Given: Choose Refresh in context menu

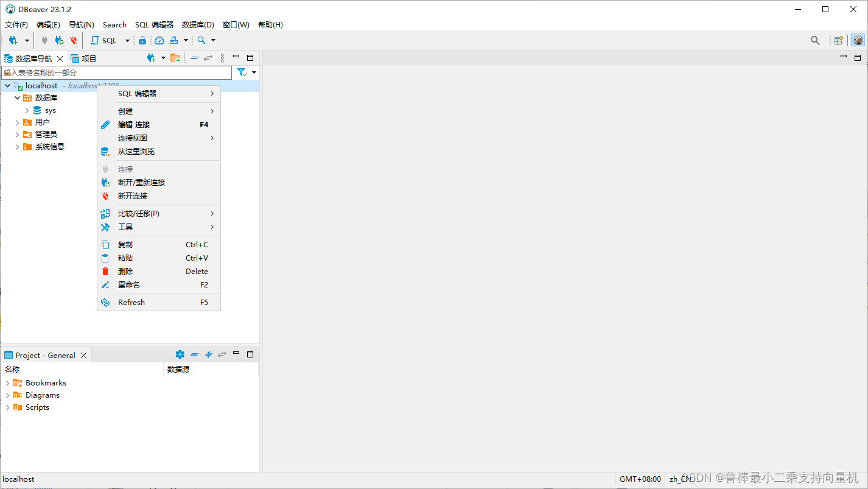Looking at the screenshot, I should (x=158, y=303).
